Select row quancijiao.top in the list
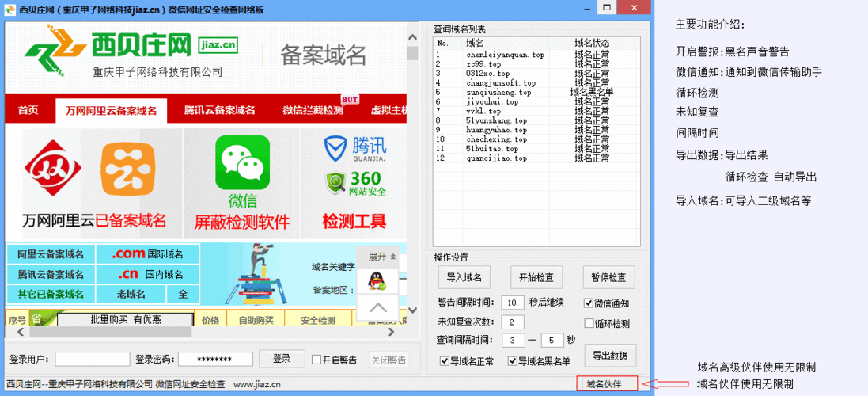The width and height of the screenshot is (868, 396). (536, 158)
